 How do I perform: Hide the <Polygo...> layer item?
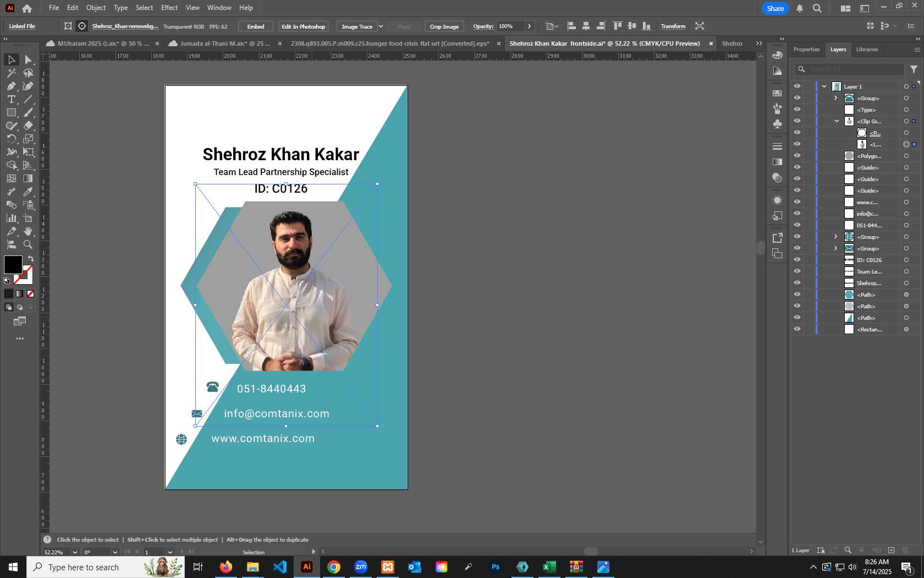pos(797,156)
